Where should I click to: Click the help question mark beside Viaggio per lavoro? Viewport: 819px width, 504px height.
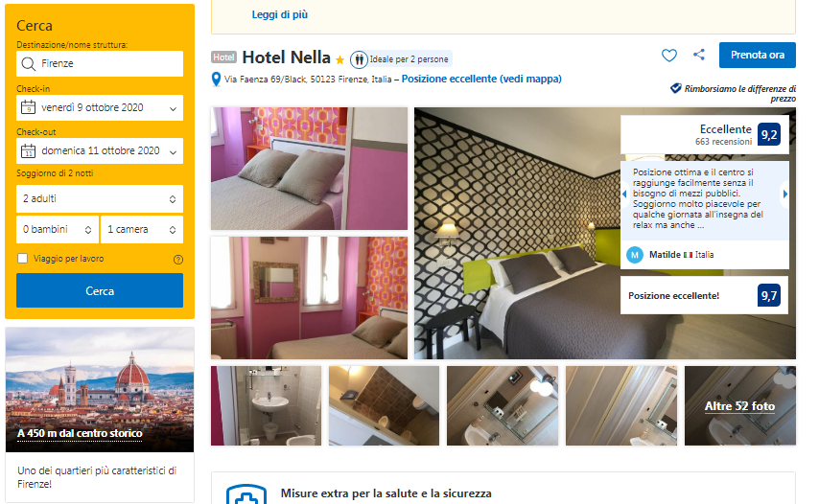click(x=178, y=260)
